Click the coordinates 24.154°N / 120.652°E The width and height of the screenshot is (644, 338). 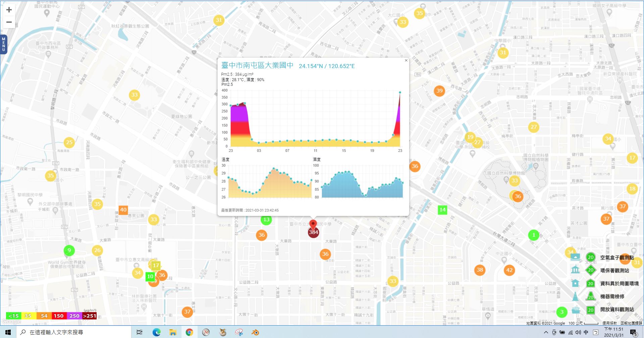pyautogui.click(x=327, y=66)
